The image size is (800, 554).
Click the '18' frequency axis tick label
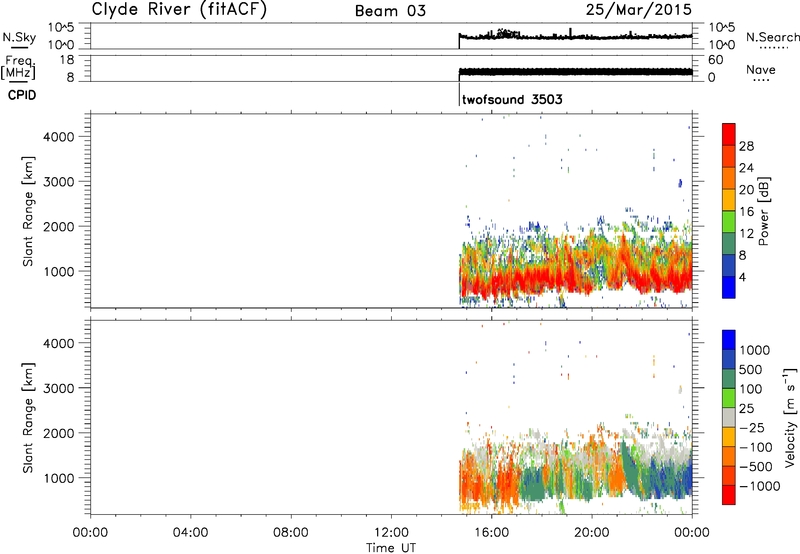[67, 60]
